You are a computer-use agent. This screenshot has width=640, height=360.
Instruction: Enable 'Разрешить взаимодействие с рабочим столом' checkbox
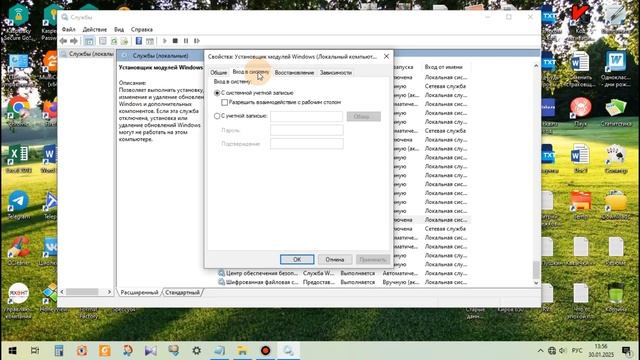224,102
